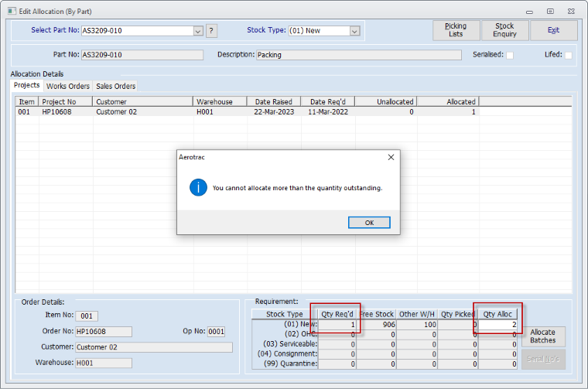Image resolution: width=588 pixels, height=389 pixels.
Task: Click Qty Alloc field for (01) New
Action: point(497,325)
